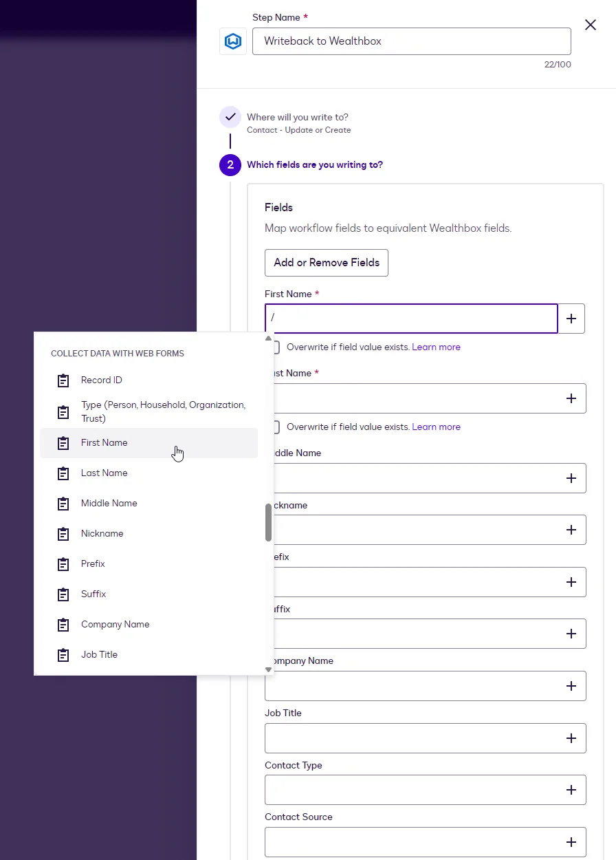
Task: Click plus icon for Suffix field
Action: pos(571,634)
